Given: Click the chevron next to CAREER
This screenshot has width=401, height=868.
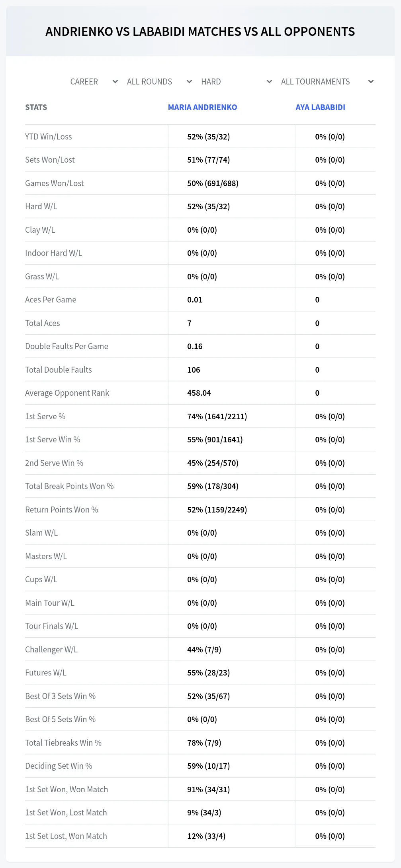Looking at the screenshot, I should tap(115, 82).
